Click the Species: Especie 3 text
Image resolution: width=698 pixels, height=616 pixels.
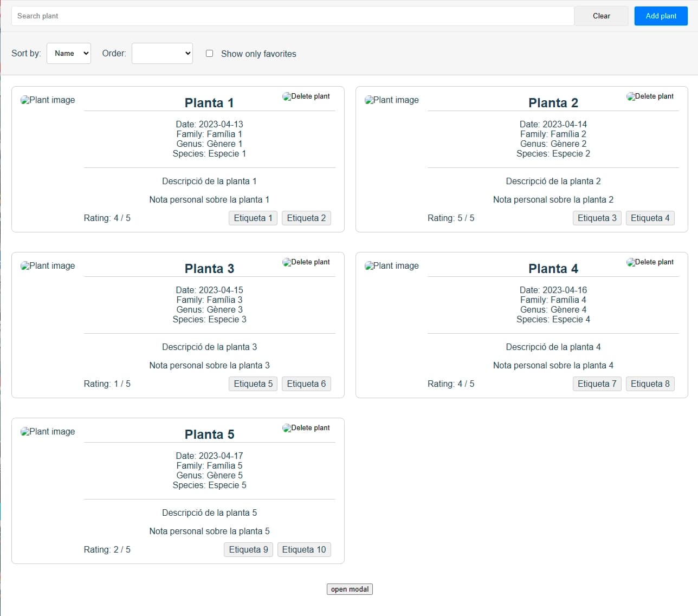pyautogui.click(x=209, y=319)
